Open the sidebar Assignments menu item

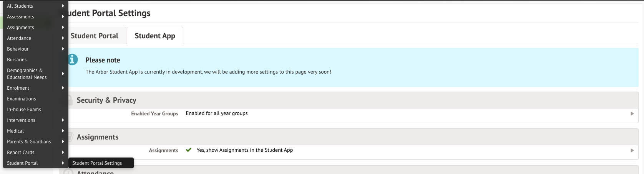point(21,28)
